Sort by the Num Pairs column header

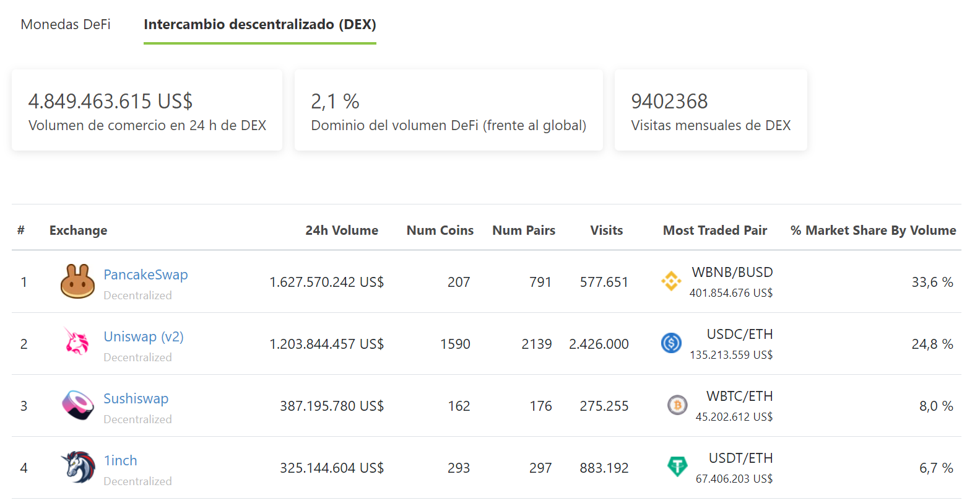pos(524,230)
